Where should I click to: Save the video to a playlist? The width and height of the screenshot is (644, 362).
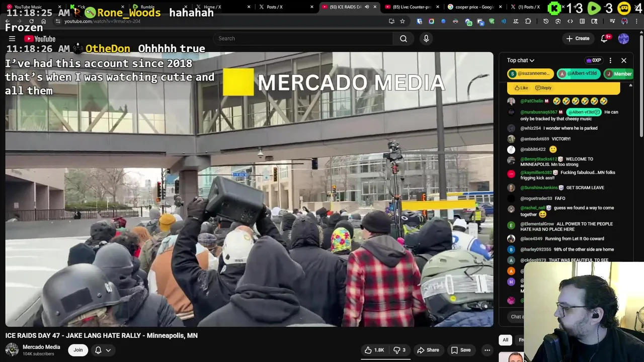pos(461,350)
